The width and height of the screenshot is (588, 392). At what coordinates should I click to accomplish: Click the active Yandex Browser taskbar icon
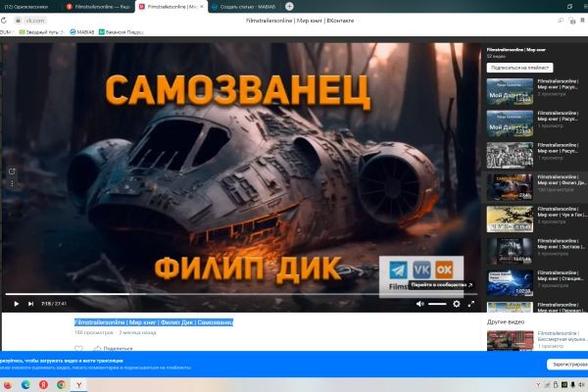79,385
